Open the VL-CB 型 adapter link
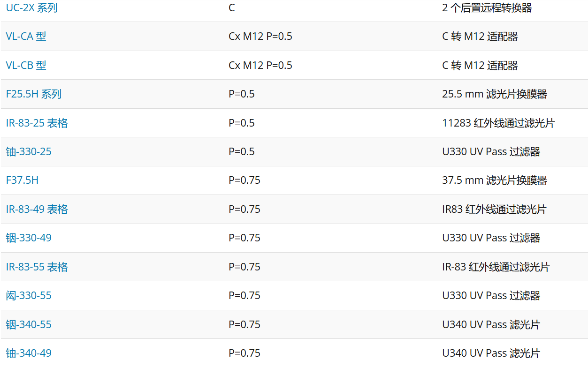Image resolution: width=588 pixels, height=367 pixels. click(26, 65)
